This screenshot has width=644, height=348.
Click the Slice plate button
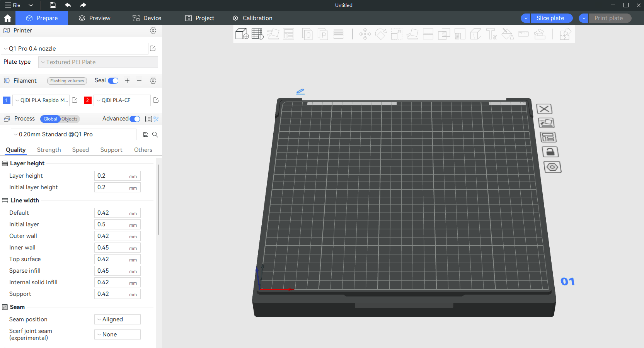coord(550,18)
